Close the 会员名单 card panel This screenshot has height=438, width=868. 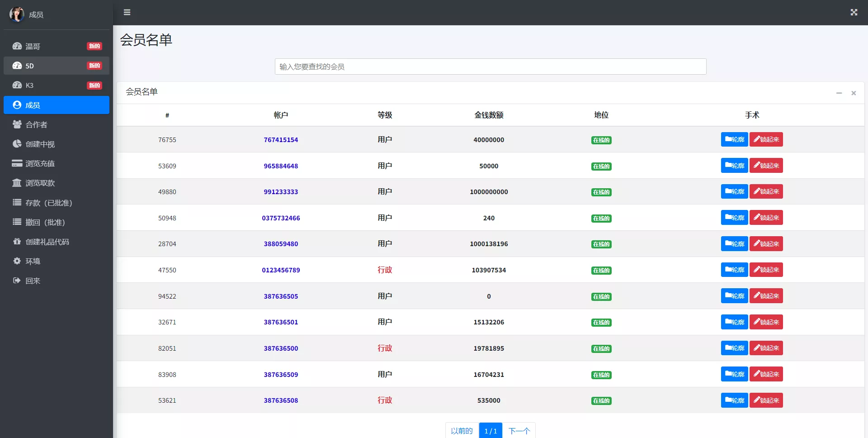pos(854,93)
